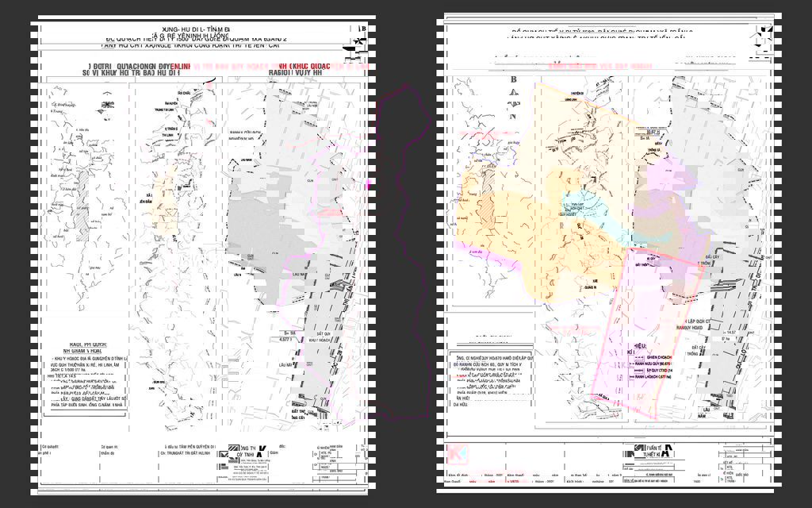Click the north arrow on the left map sheet
The height and width of the screenshot is (508, 812).
click(x=361, y=40)
